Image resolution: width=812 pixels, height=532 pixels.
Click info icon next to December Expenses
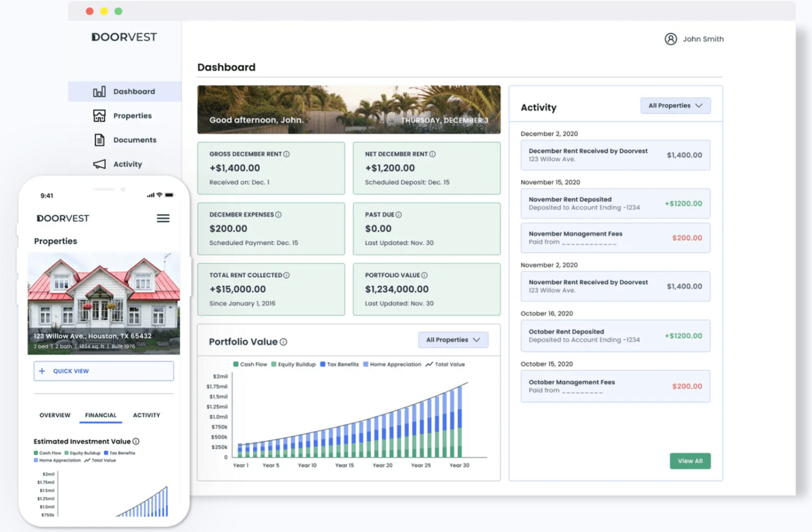pyautogui.click(x=278, y=215)
